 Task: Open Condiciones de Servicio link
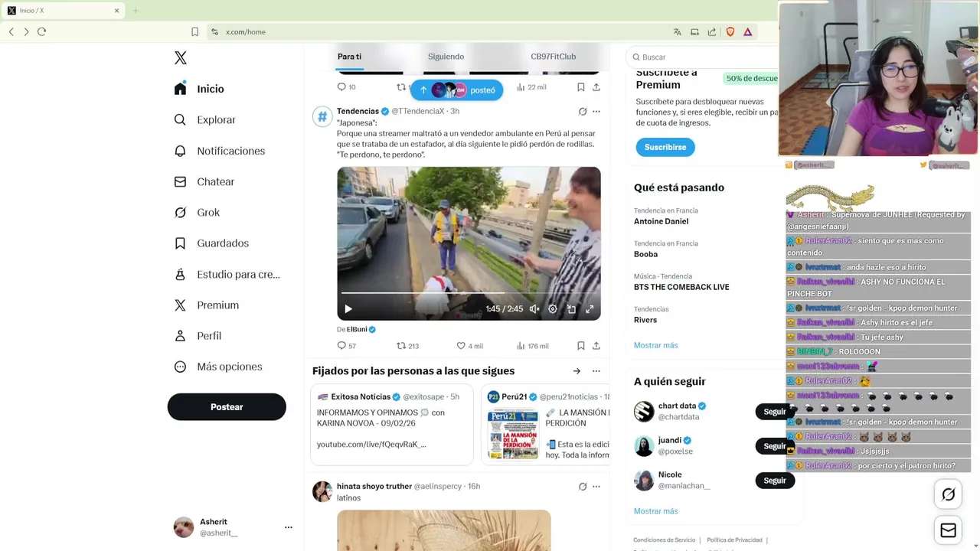(664, 540)
